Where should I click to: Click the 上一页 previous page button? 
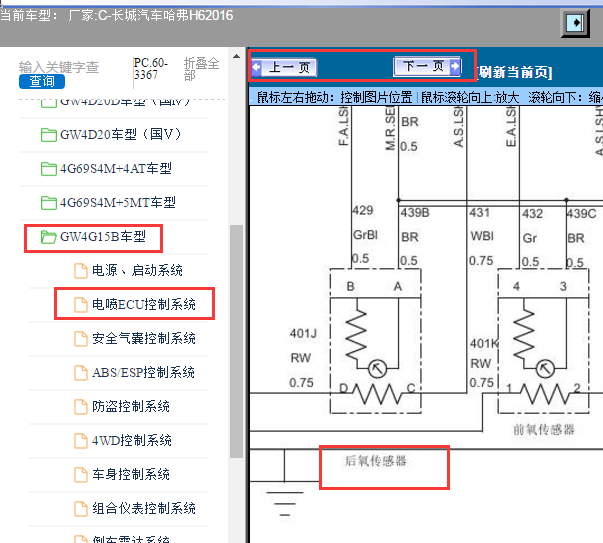click(x=284, y=68)
